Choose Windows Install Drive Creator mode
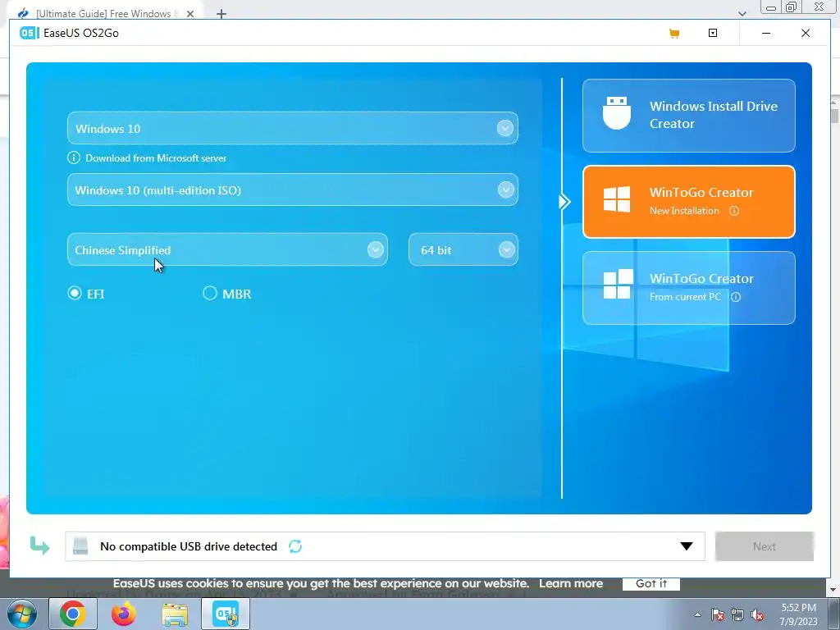This screenshot has width=840, height=630. pyautogui.click(x=689, y=115)
